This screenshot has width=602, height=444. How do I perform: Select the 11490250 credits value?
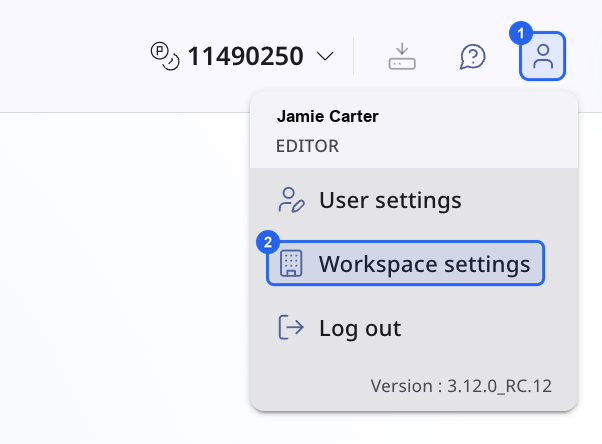(x=246, y=56)
